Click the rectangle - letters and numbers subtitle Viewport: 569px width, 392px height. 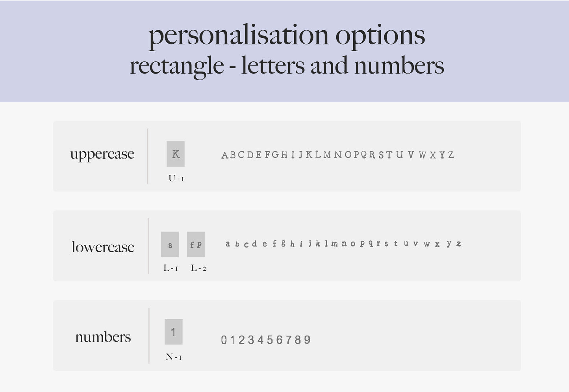coord(287,66)
